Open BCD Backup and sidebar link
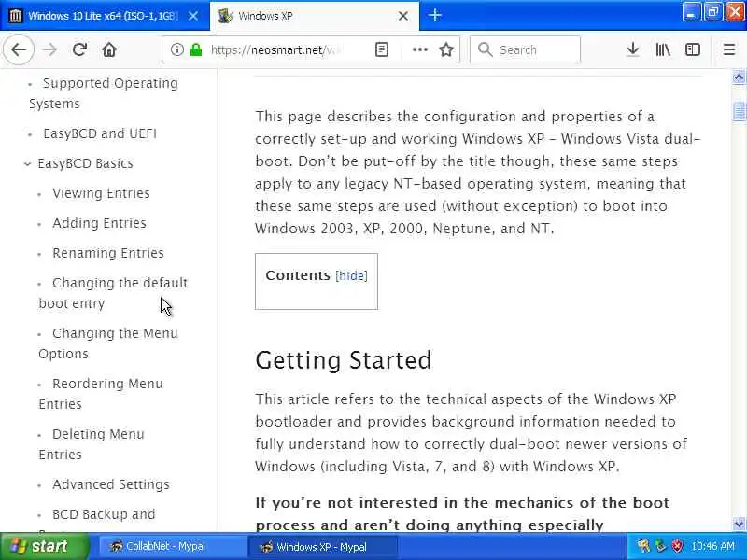The height and width of the screenshot is (560, 747). 104,514
